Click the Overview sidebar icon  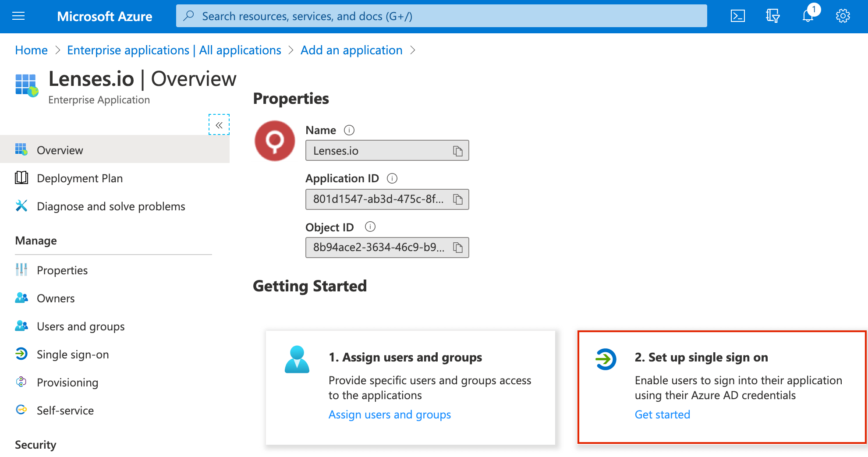click(21, 149)
